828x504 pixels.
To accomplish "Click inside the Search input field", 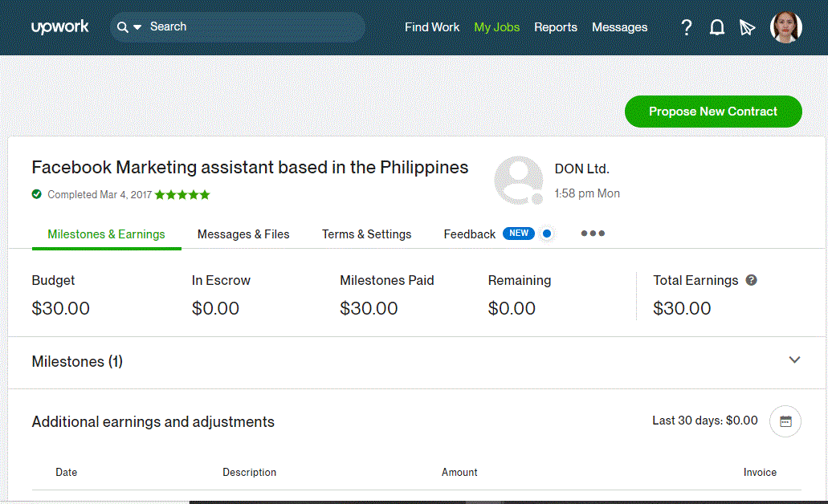I will click(241, 26).
